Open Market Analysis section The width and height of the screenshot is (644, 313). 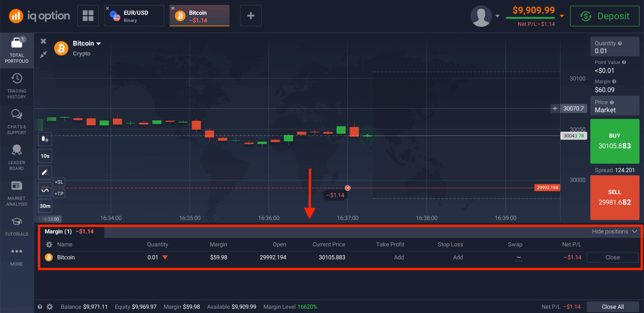point(17,194)
